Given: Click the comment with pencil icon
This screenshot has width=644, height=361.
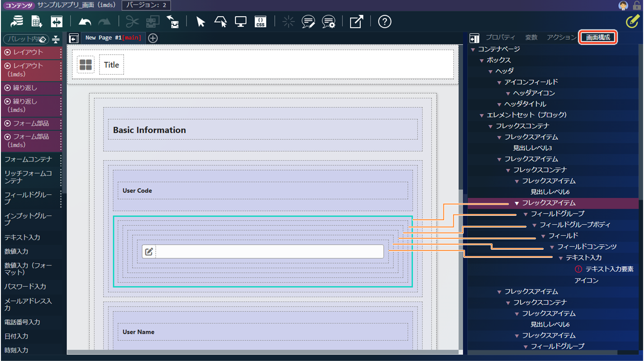Looking at the screenshot, I should [x=308, y=22].
